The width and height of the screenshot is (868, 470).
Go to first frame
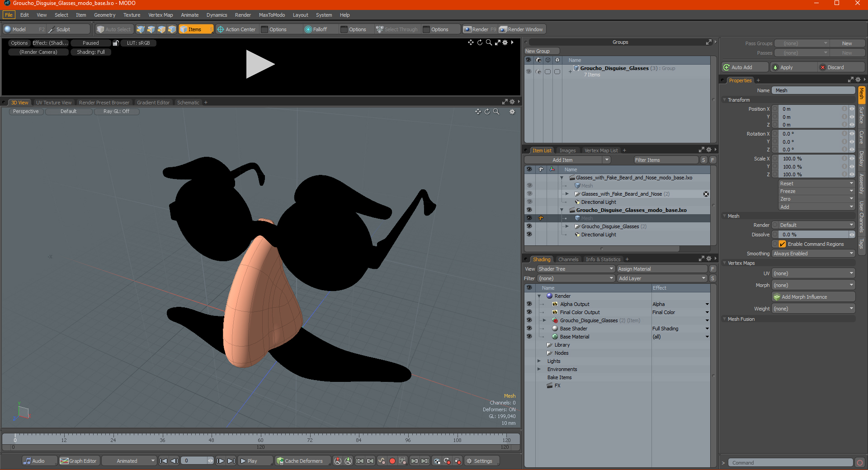pyautogui.click(x=164, y=461)
